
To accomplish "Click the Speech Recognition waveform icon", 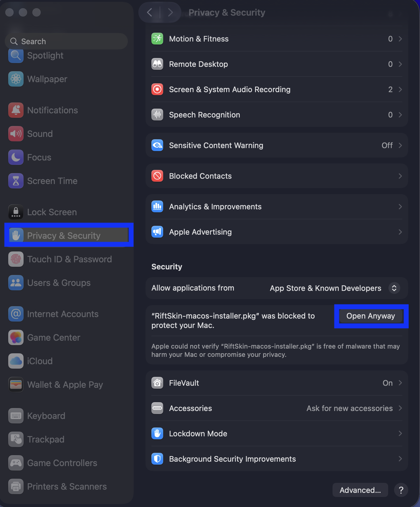I will [157, 115].
